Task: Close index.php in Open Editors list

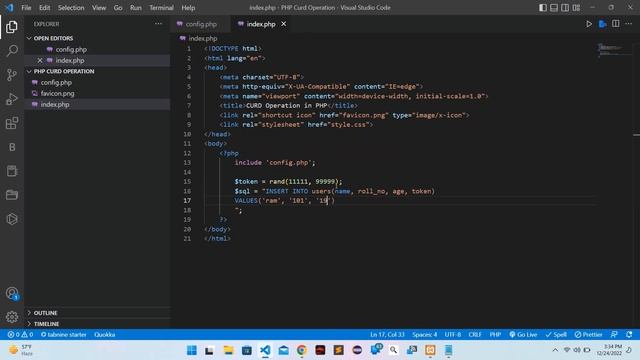Action: [x=40, y=60]
